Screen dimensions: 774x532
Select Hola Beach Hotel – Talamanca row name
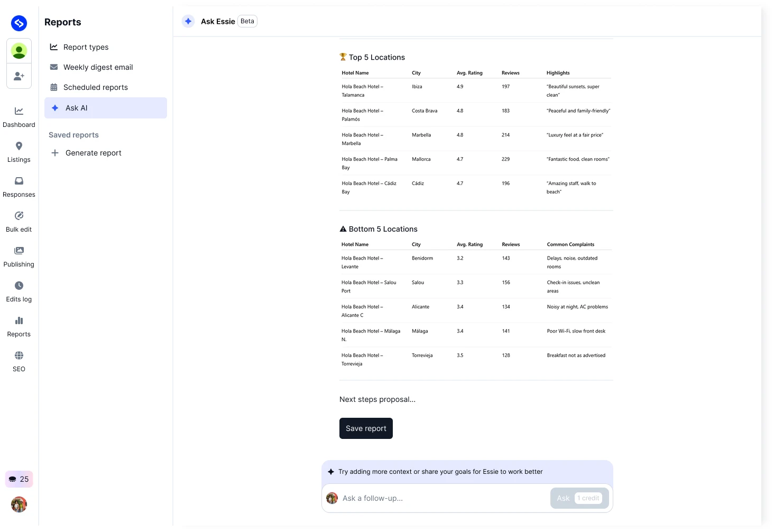click(x=363, y=90)
